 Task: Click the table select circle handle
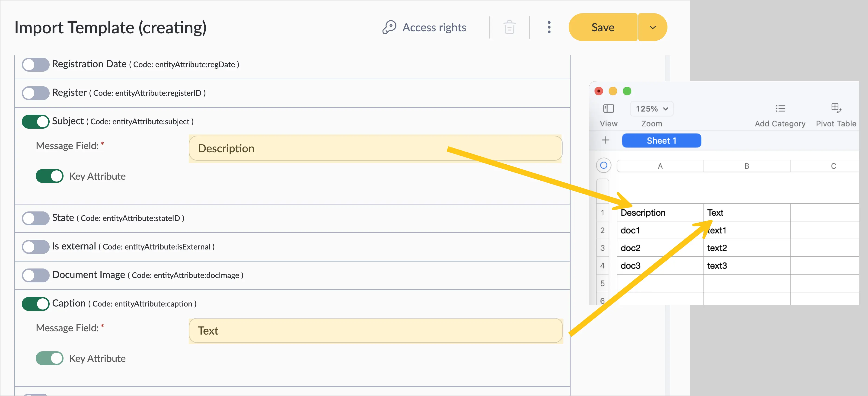[603, 166]
